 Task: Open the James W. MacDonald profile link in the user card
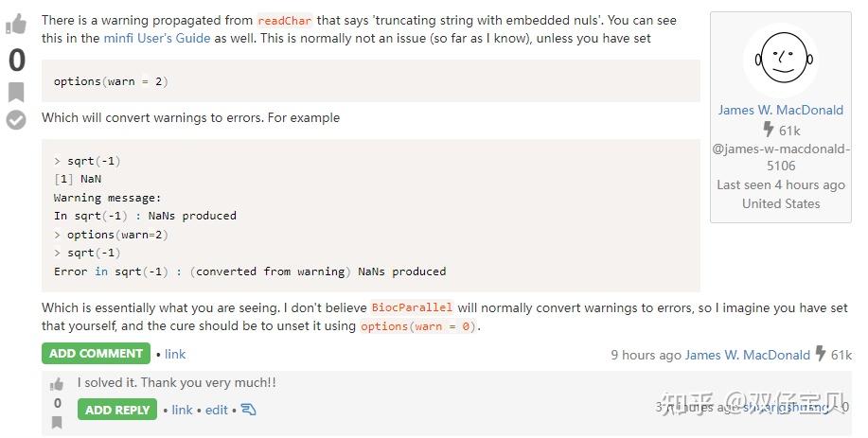tap(780, 110)
